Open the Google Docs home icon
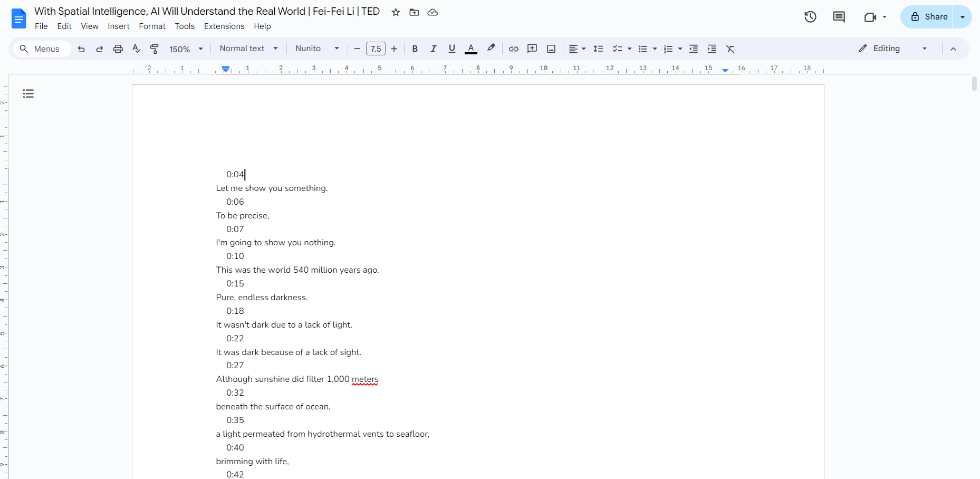 click(x=18, y=18)
